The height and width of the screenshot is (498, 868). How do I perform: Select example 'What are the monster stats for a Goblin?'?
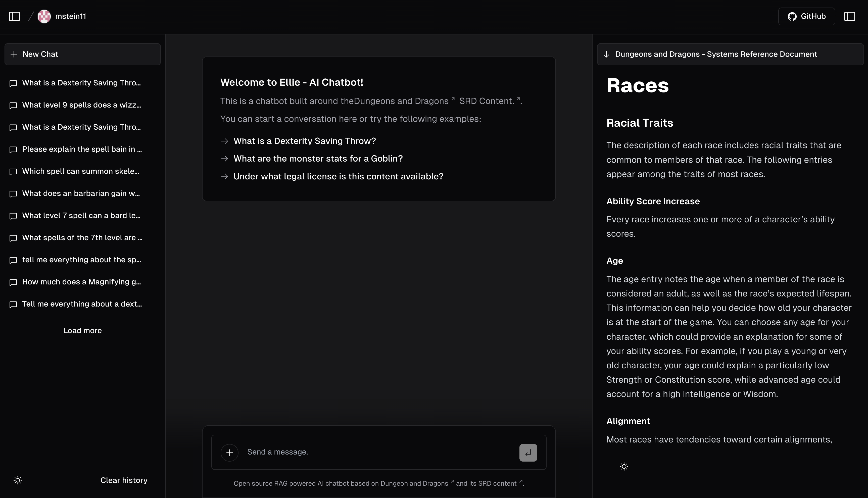coord(318,159)
